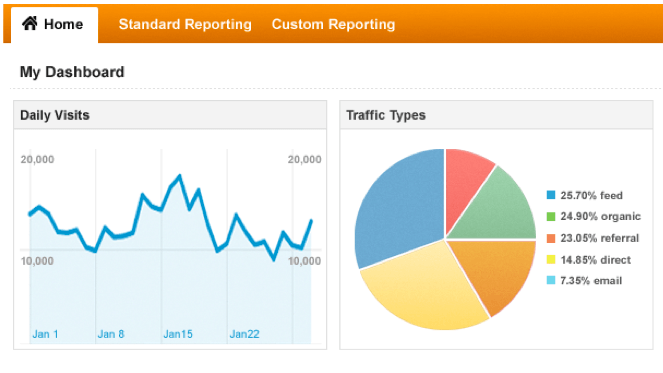663x373 pixels.
Task: Click the Jan 1 axis label
Action: pyautogui.click(x=45, y=334)
